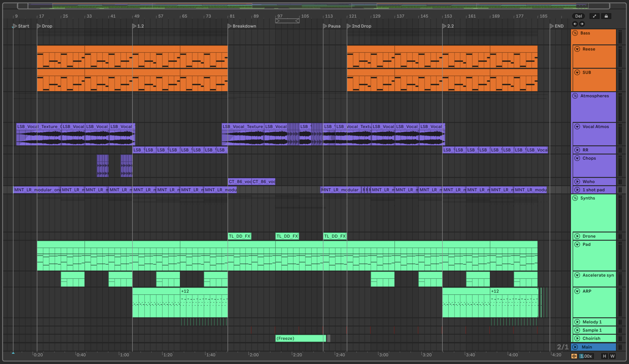Viewport: 629px width, 364px height.
Task: Click the Atmospheres group icon
Action: [575, 96]
